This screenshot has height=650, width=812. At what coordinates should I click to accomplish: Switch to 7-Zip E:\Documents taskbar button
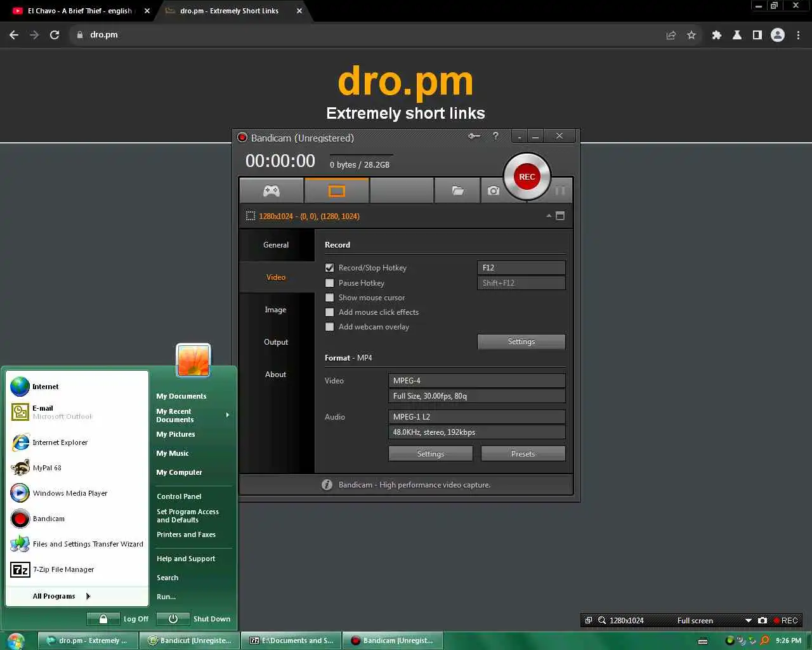click(292, 640)
